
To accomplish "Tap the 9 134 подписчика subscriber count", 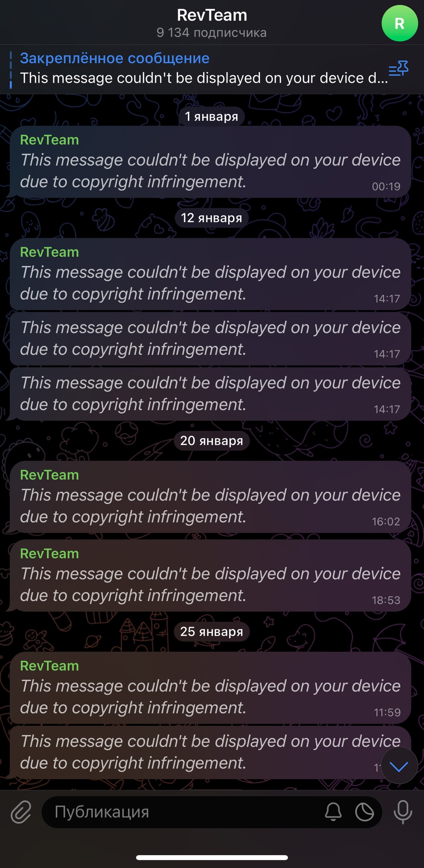I will pyautogui.click(x=212, y=33).
